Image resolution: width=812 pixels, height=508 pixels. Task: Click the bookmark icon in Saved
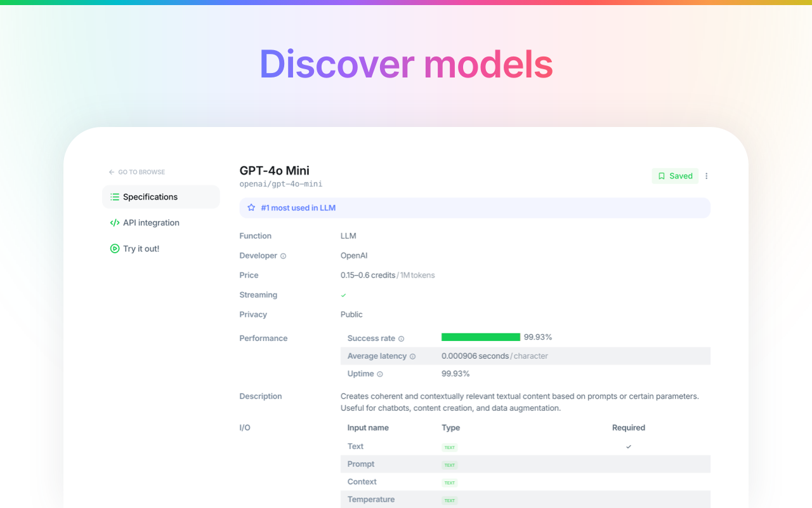[662, 176]
